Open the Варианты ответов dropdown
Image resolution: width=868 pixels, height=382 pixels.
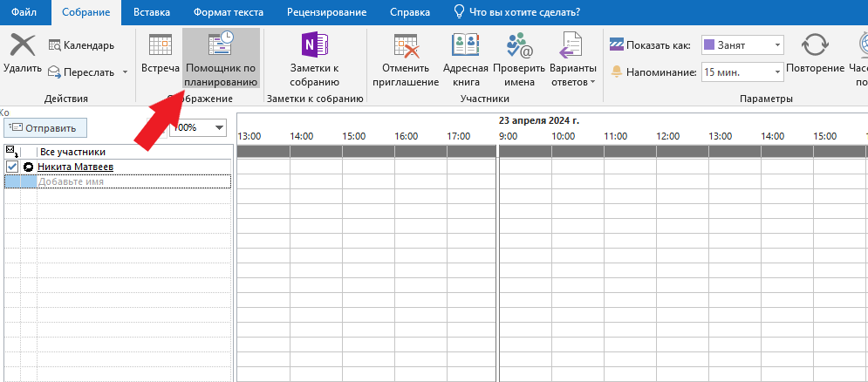[572, 58]
